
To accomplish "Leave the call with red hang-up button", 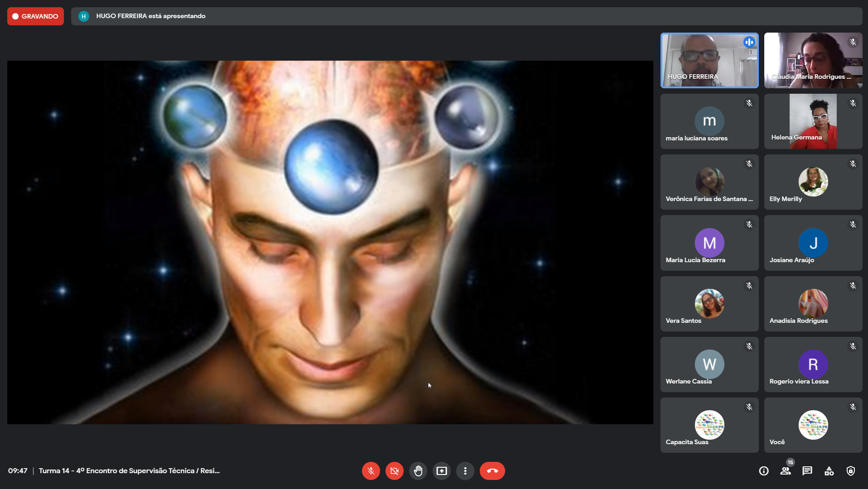I will pyautogui.click(x=492, y=471).
